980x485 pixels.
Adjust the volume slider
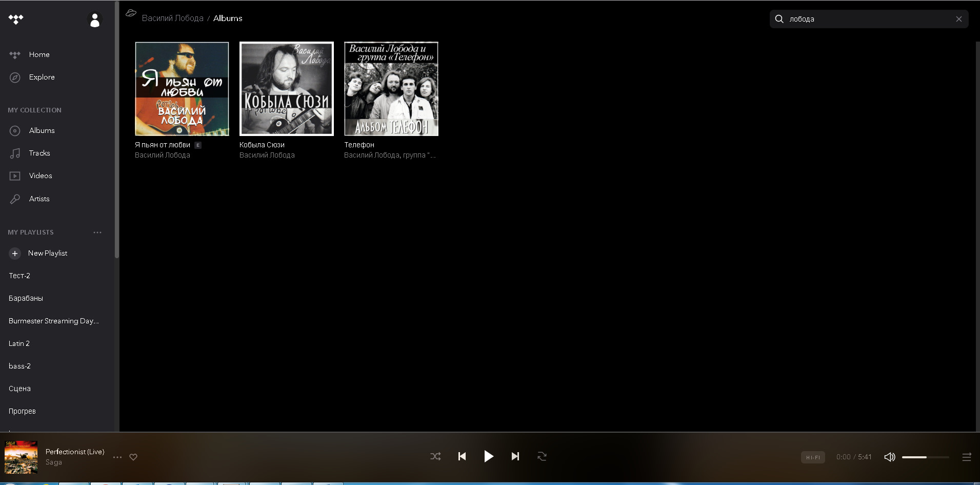tap(925, 457)
